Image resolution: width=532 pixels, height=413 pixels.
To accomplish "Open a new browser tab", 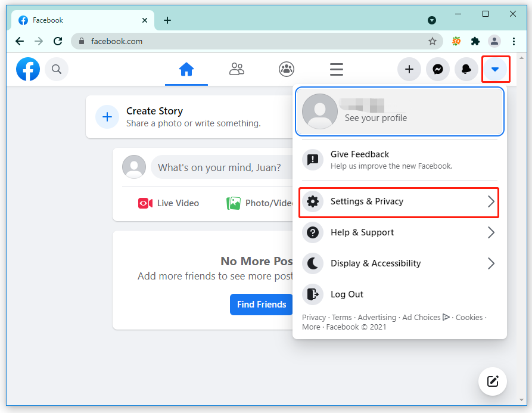I will pyautogui.click(x=167, y=20).
